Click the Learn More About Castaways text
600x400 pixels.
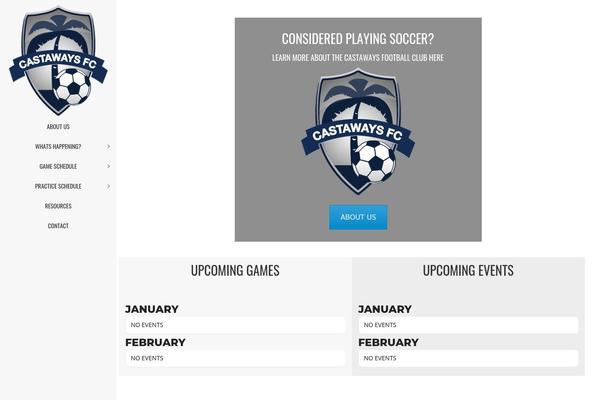coord(358,58)
